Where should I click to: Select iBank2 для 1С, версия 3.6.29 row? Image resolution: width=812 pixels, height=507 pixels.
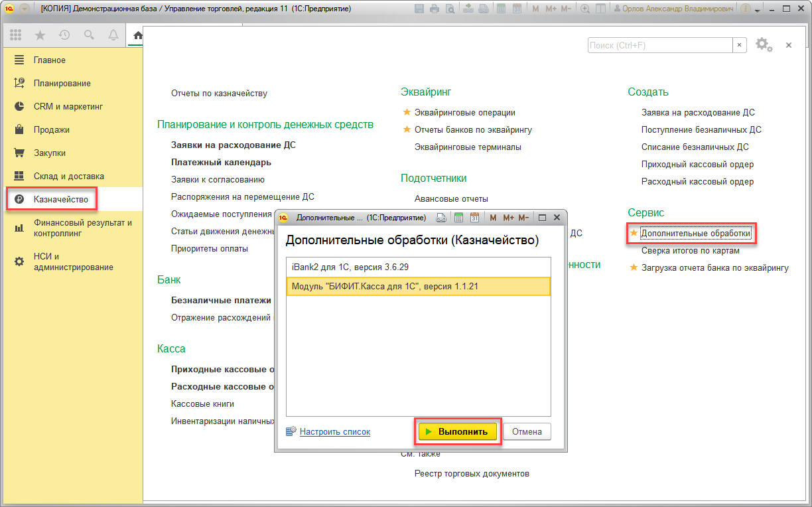tap(418, 267)
